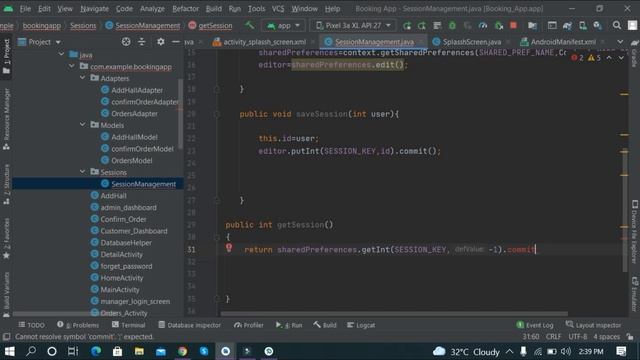The image size is (640, 360).
Task: Hide the Project panel with minus icon
Action: click(176, 42)
